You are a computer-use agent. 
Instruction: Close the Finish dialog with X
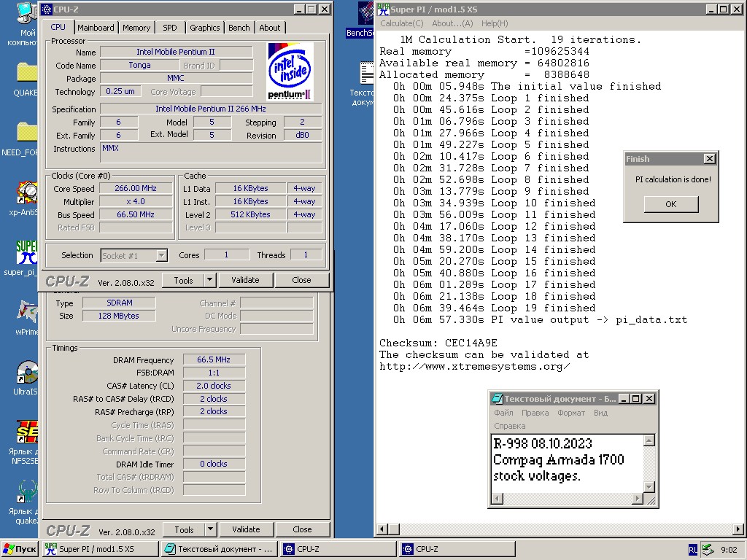710,158
